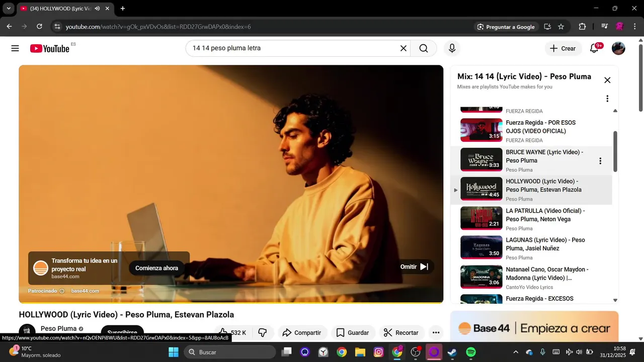644x362 pixels.
Task: Open the Base 44 Empieza a crear banner
Action: pos(534,328)
